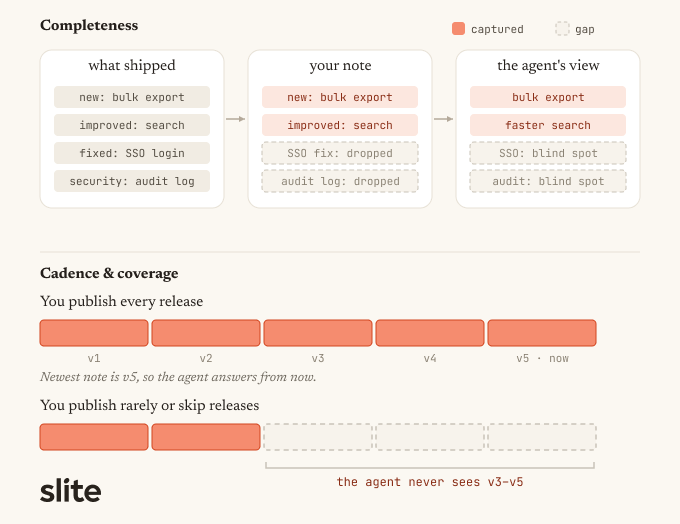Select last dashed gap bar in skip-releases row

click(542, 437)
